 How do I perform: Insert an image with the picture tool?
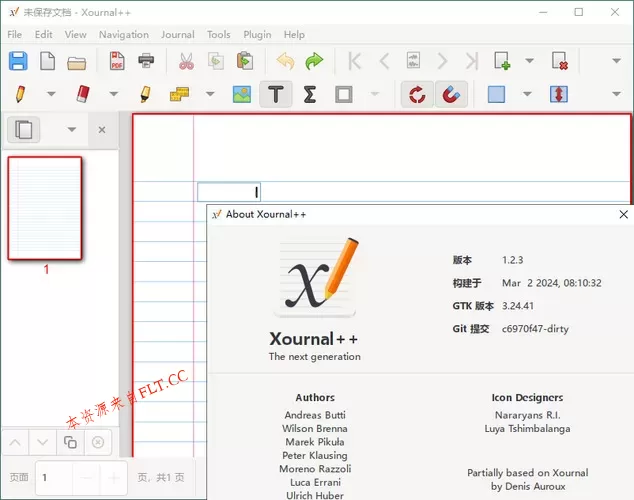pyautogui.click(x=242, y=94)
